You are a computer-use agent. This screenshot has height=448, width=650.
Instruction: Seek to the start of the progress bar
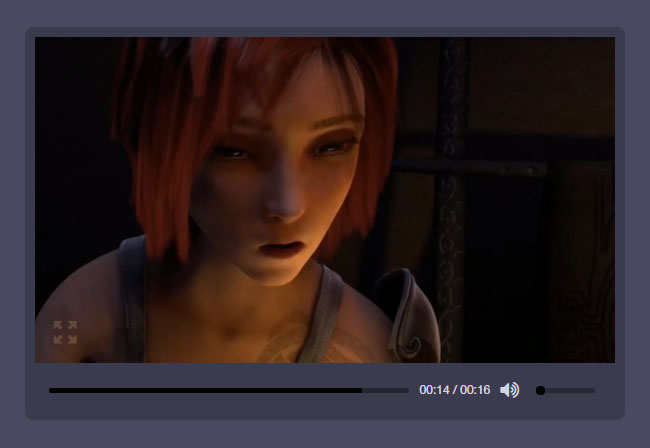[50, 390]
